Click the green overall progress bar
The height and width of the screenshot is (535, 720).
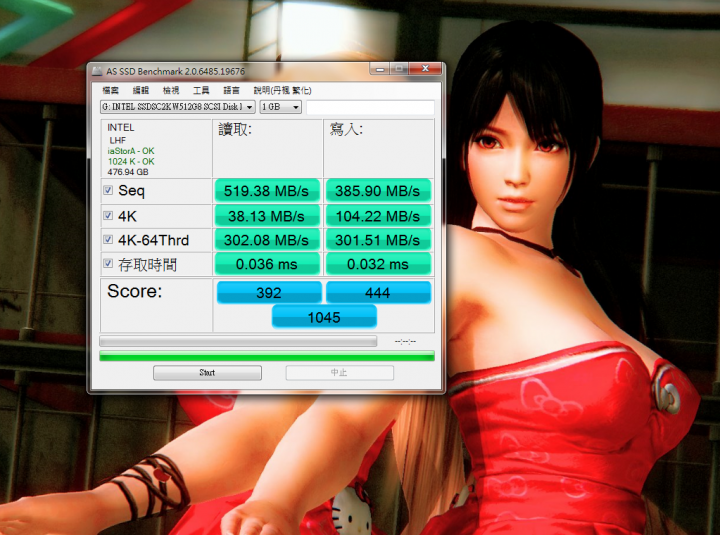[x=267, y=356]
